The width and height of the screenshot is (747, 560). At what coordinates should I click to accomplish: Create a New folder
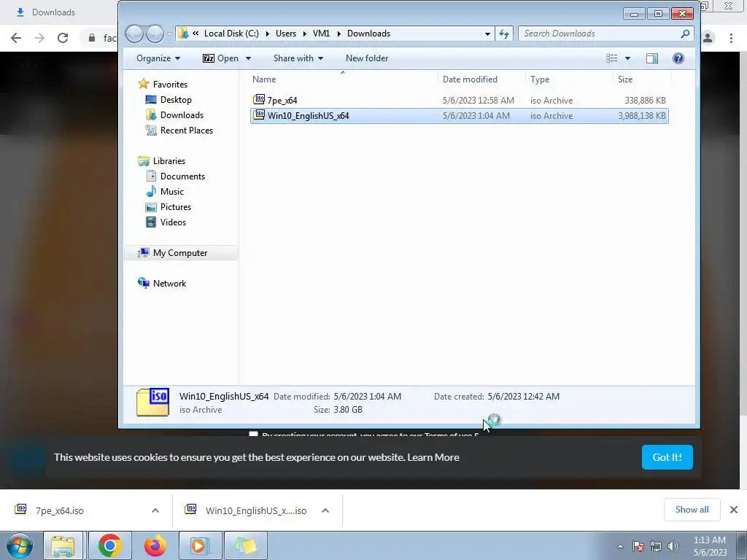pos(367,58)
